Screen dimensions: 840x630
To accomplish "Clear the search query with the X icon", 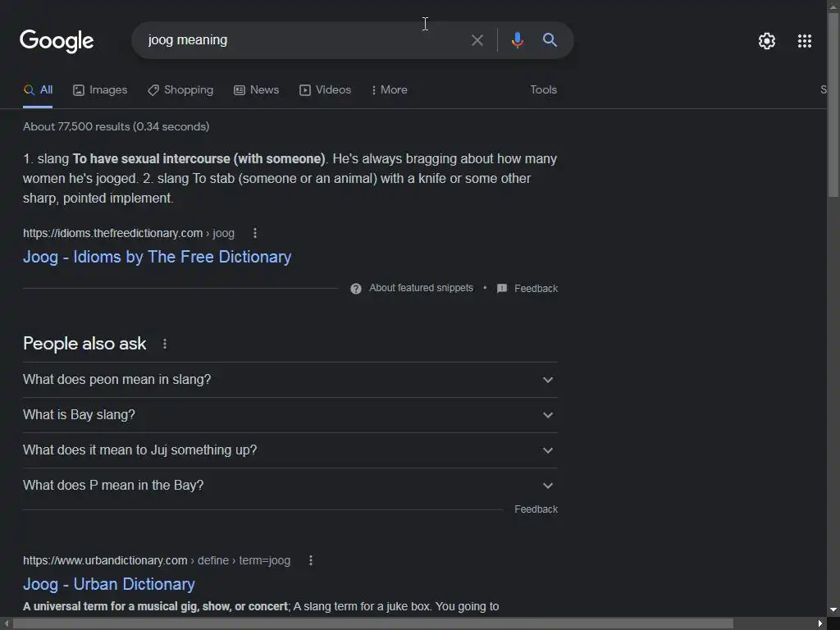I will pos(477,40).
